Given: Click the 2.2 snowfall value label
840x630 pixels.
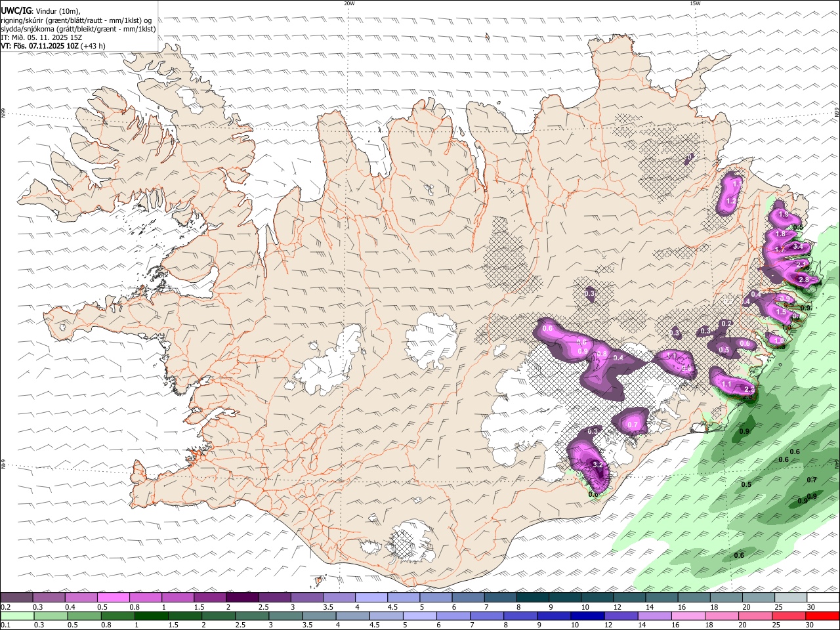Looking at the screenshot, I should coord(749,390).
